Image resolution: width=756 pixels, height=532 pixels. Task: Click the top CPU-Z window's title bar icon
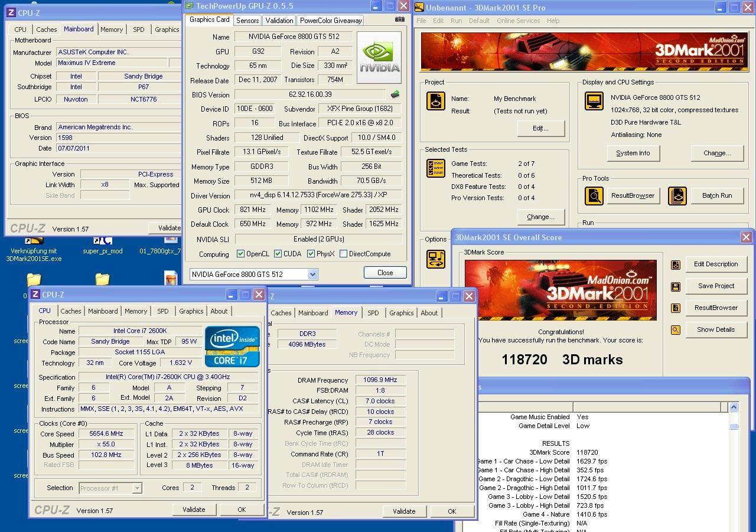pos(10,12)
